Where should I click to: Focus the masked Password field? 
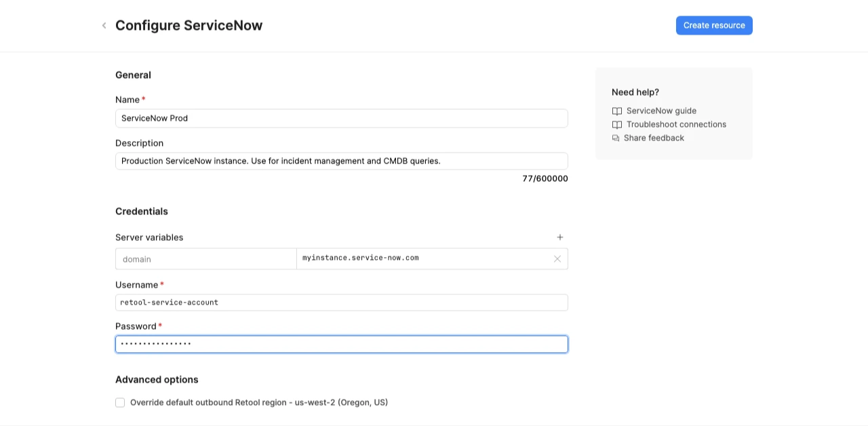coord(341,345)
